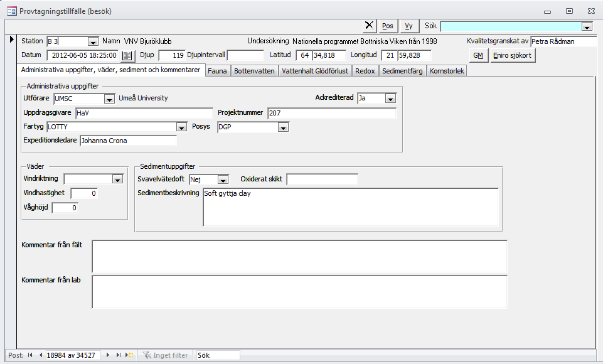Click the Kommentar från fält box
The width and height of the screenshot is (603, 364).
point(300,257)
